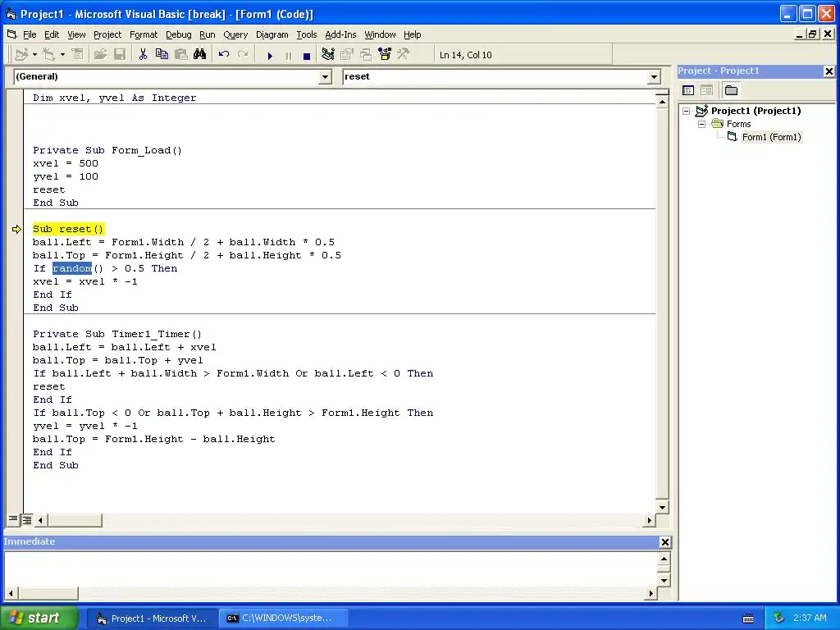Open the Add-Ins menu
840x630 pixels.
(340, 34)
